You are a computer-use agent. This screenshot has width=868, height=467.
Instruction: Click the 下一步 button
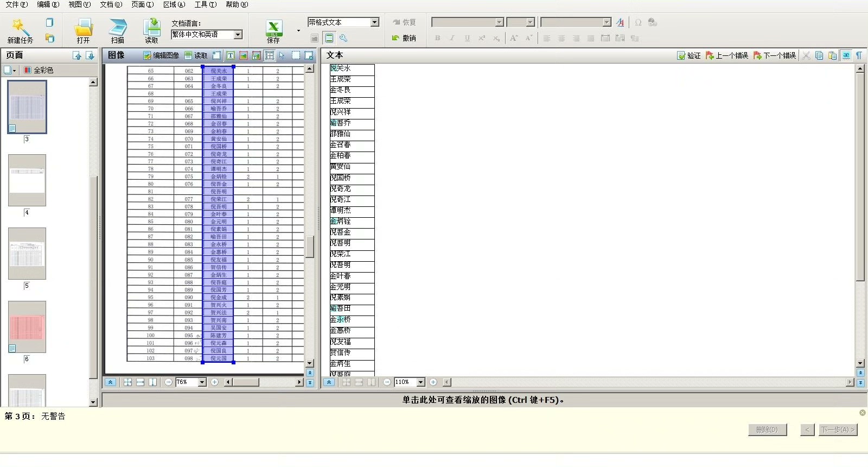(838, 430)
